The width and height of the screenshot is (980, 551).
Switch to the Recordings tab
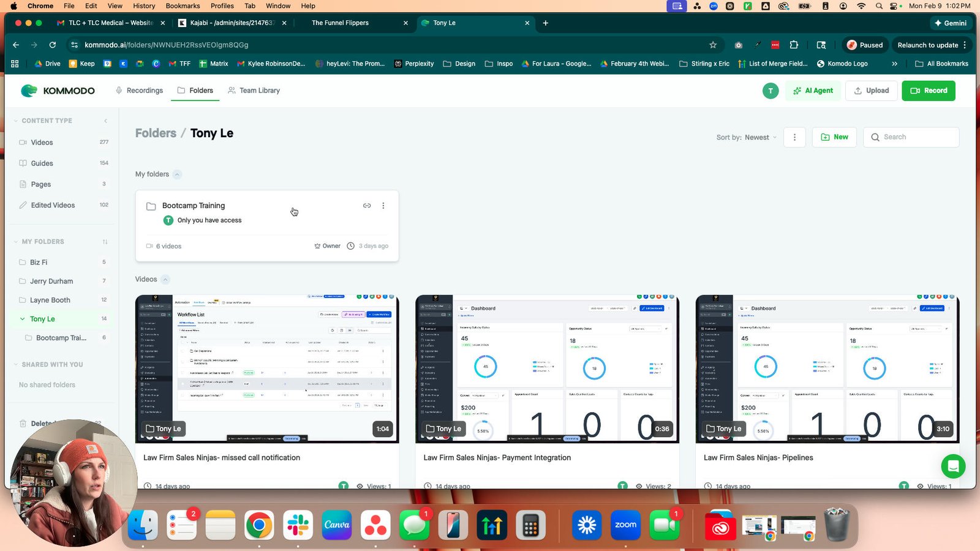coord(139,91)
